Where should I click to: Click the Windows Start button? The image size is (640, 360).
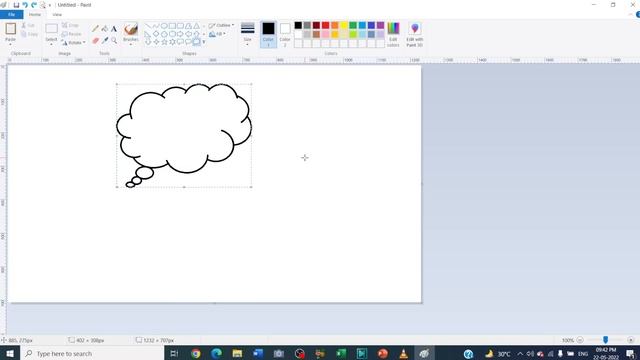pos(10,353)
